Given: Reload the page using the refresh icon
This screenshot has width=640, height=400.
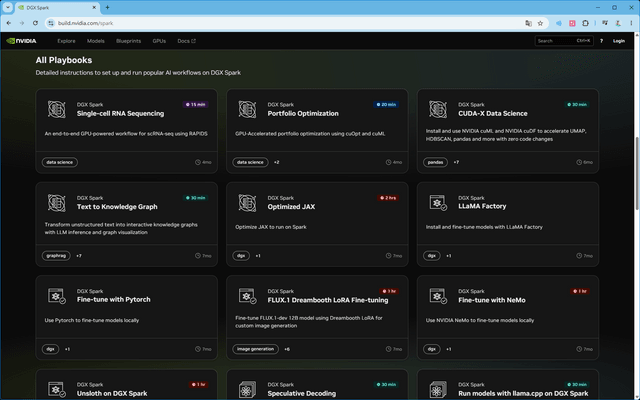Looking at the screenshot, I should (x=35, y=23).
